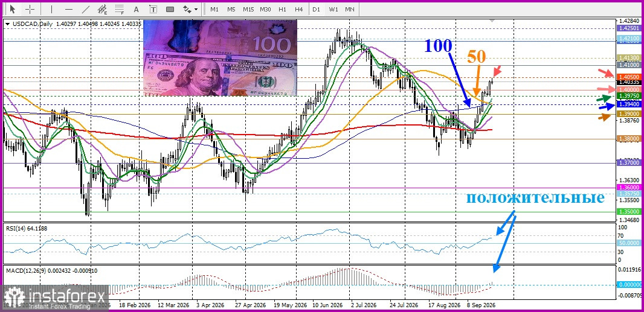This screenshot has width=644, height=312.
Task: Click the 100 dollar banknote image
Action: [220, 58]
